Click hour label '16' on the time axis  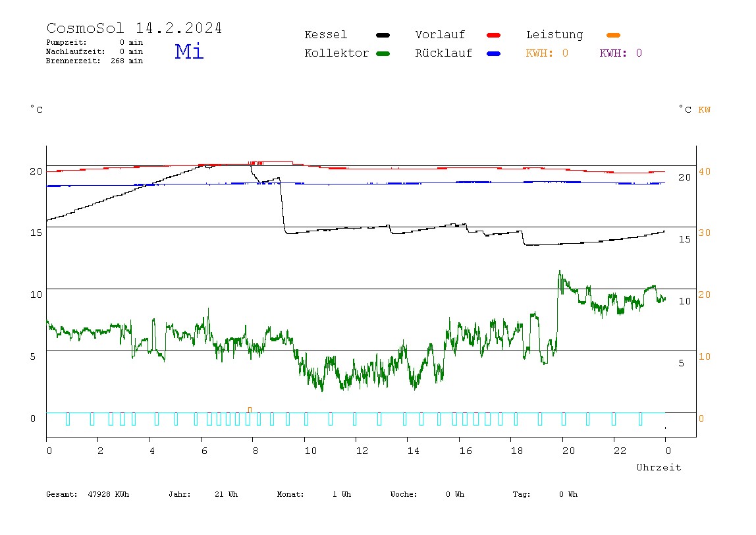click(x=466, y=451)
